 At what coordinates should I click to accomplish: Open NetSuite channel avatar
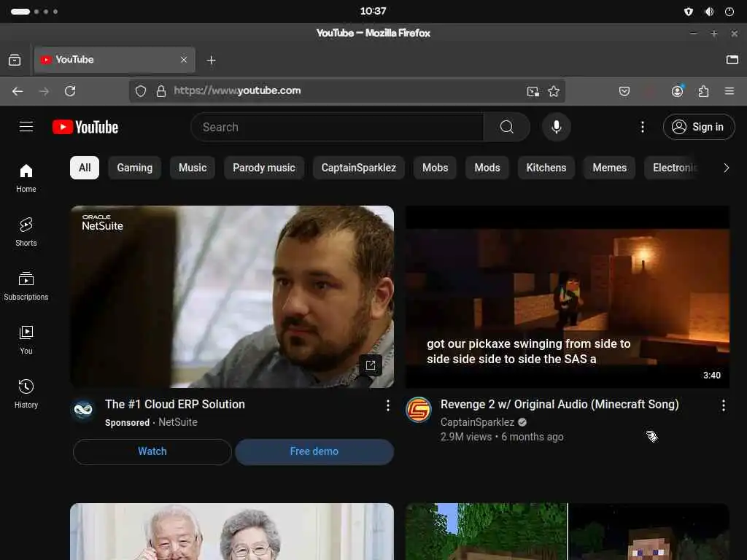click(83, 409)
